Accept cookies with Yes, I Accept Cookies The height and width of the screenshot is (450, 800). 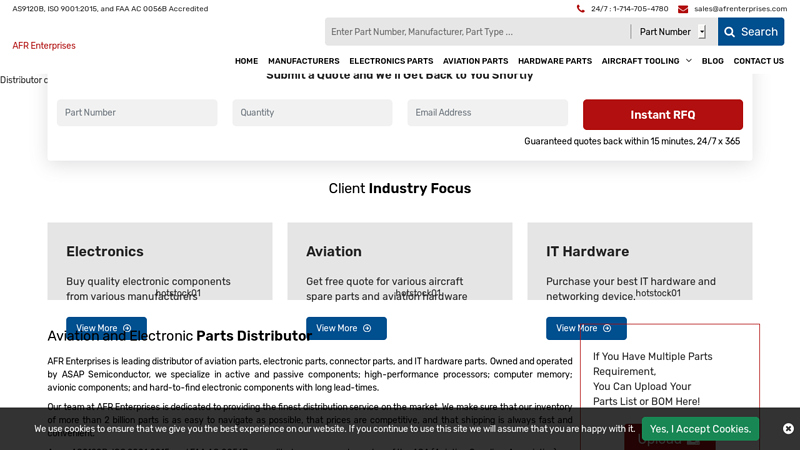[700, 429]
